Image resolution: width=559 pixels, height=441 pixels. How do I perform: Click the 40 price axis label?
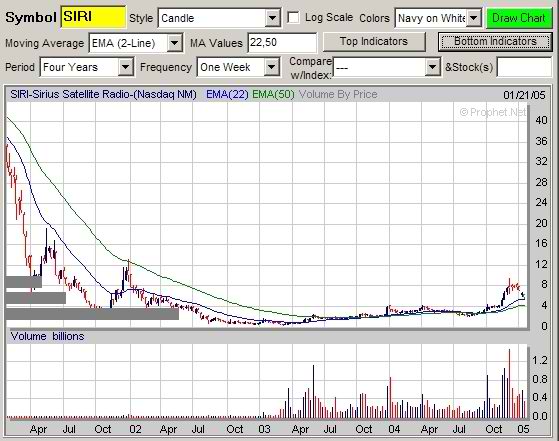(x=541, y=120)
